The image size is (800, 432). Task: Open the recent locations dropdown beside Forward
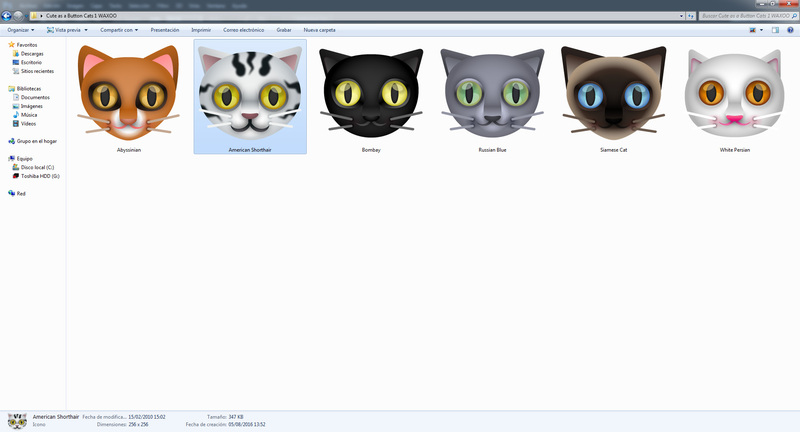[26, 16]
